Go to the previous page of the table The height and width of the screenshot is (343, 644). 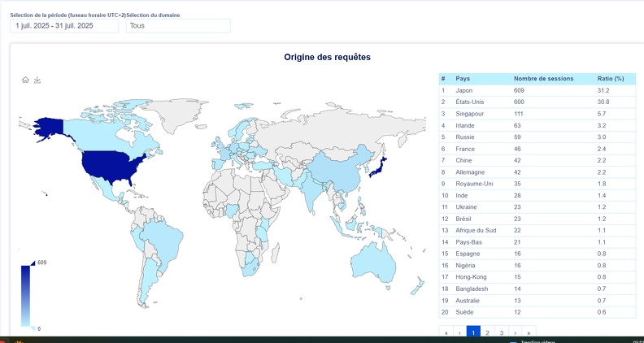[459, 332]
